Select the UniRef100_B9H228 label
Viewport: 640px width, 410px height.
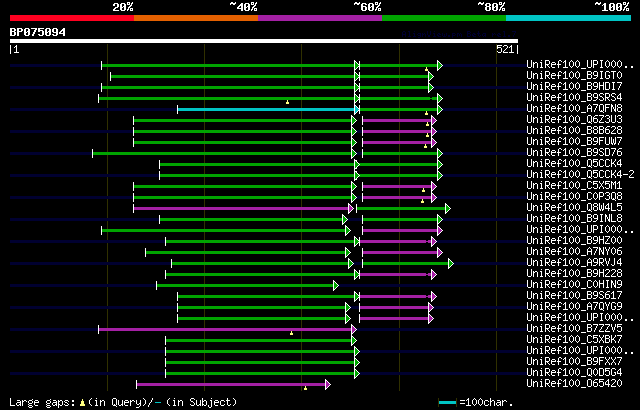pyautogui.click(x=574, y=274)
